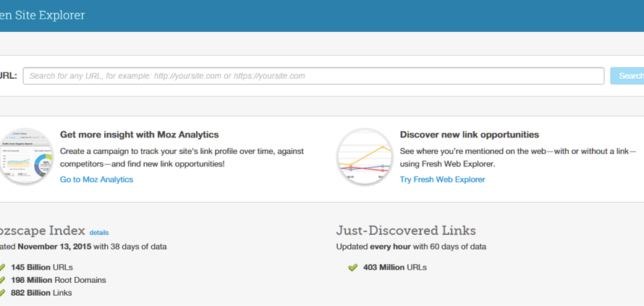Click the Fresh Web Explorer chart thumbnail
The height and width of the screenshot is (306, 644).
point(365,157)
